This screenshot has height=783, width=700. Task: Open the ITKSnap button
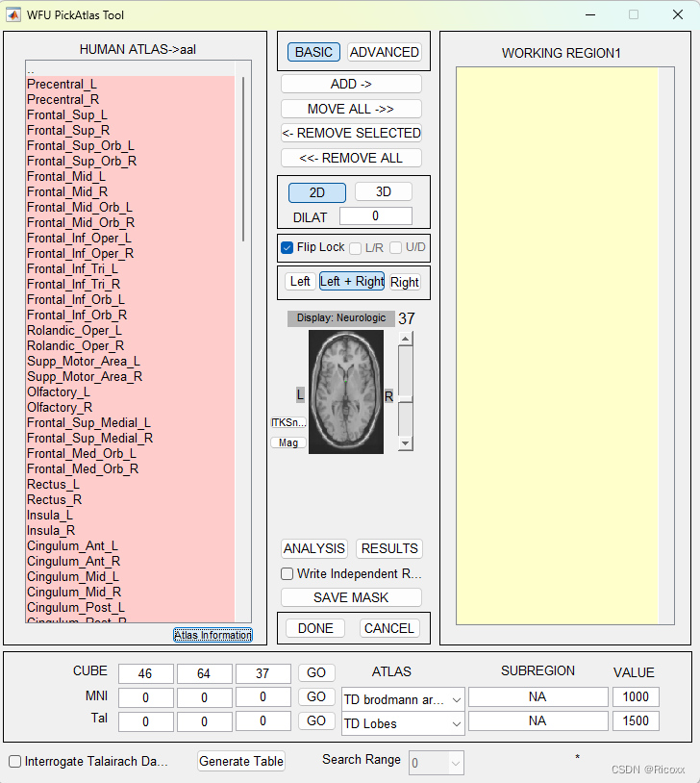[x=288, y=422]
